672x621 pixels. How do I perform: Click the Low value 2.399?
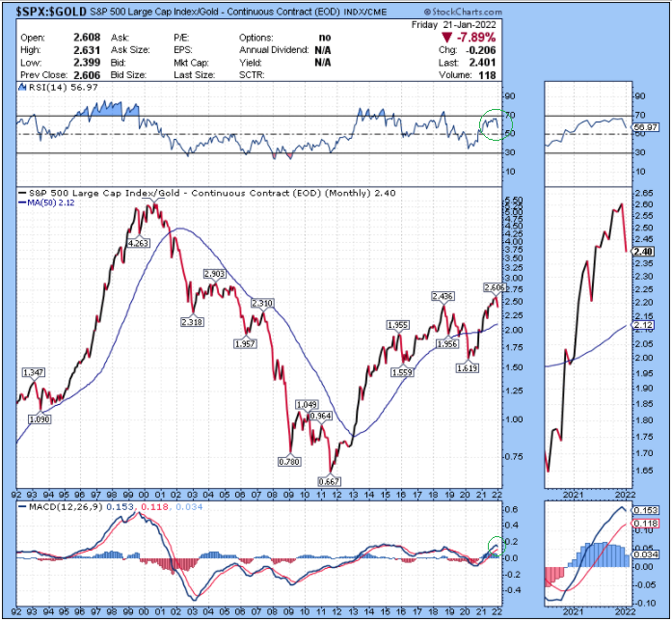(87, 63)
